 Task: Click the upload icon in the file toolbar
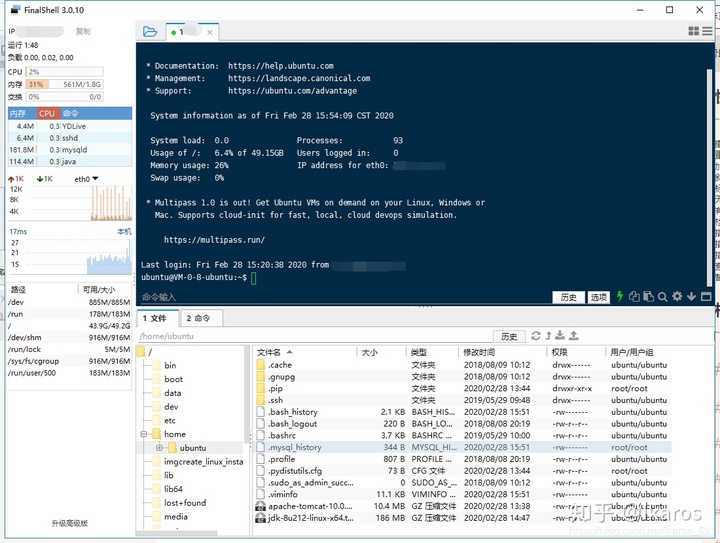574,336
